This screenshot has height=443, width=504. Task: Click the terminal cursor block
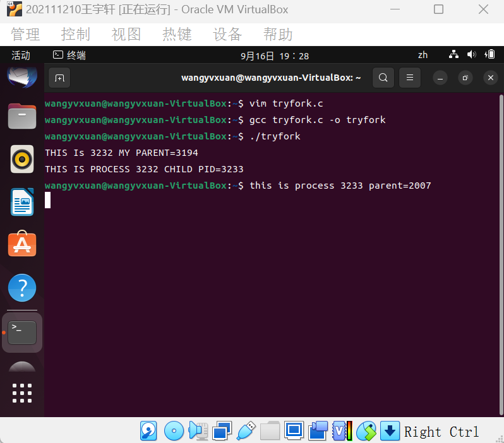point(47,200)
